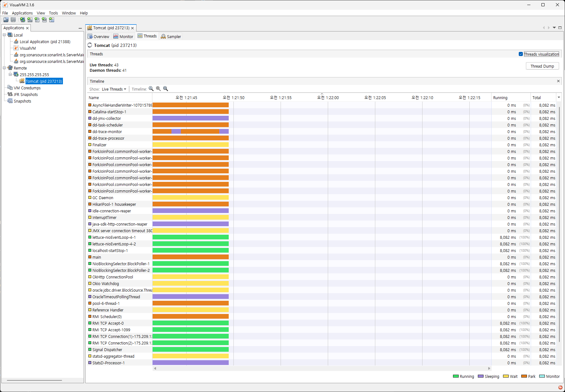Zoom in the threads timeline
Screen dimensions: 565x392
[x=151, y=89]
